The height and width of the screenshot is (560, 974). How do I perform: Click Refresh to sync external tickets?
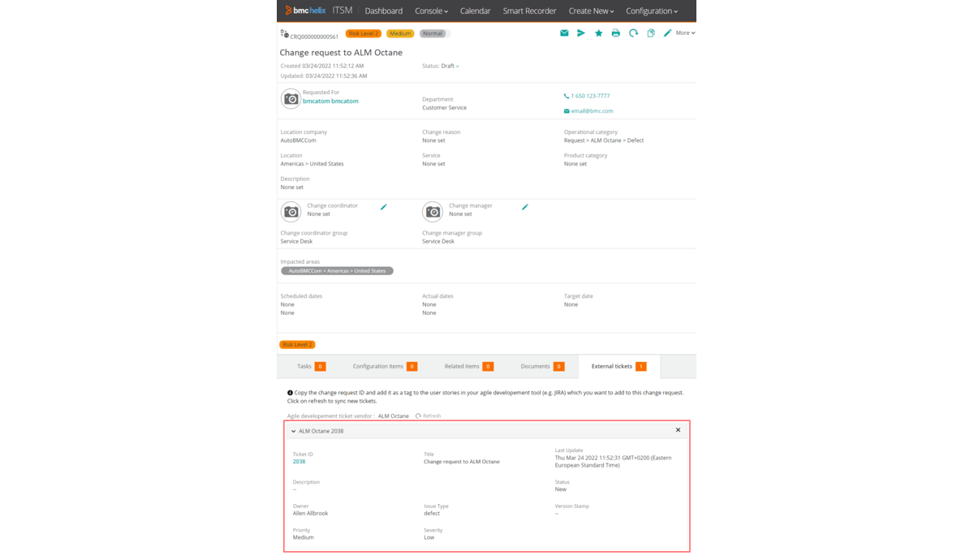(x=429, y=416)
